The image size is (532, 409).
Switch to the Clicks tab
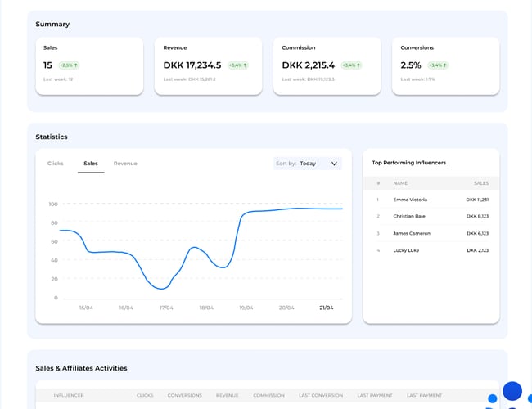coord(55,164)
